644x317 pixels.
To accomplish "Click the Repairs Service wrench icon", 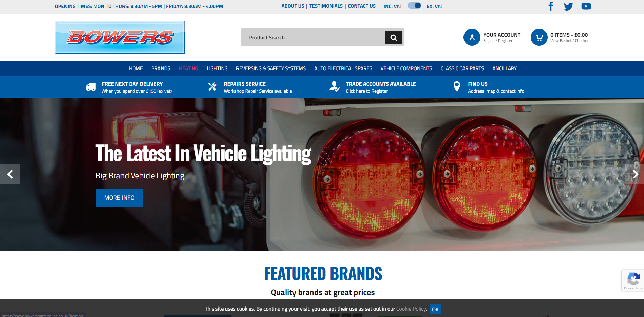I will pos(212,87).
